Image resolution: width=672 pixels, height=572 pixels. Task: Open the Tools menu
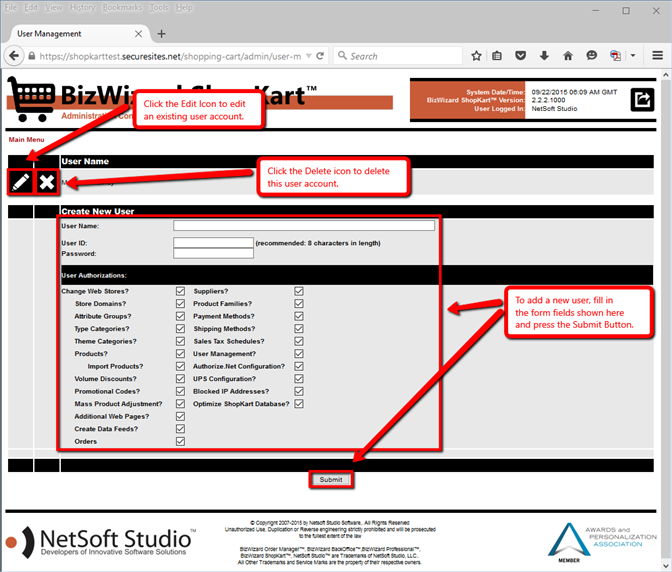(x=159, y=8)
